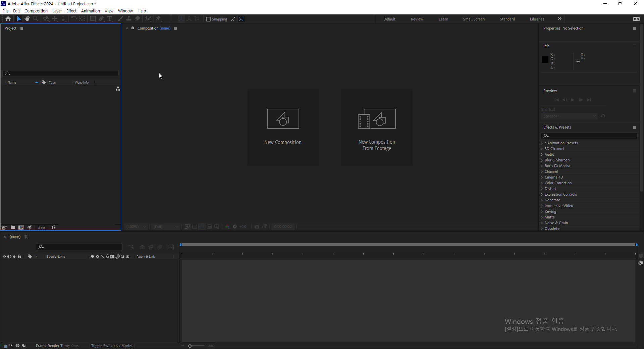
Task: Open the resolution (Full) dropdown
Action: (x=165, y=227)
